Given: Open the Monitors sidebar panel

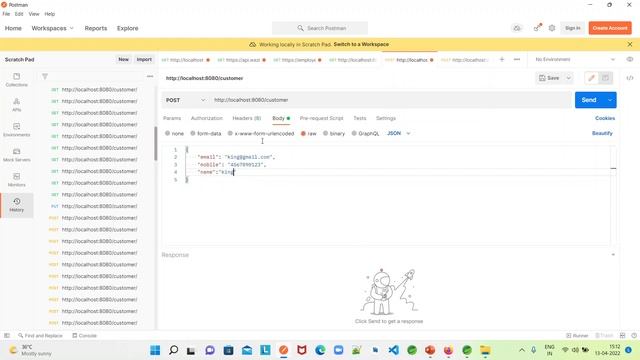Looking at the screenshot, I should [x=16, y=180].
